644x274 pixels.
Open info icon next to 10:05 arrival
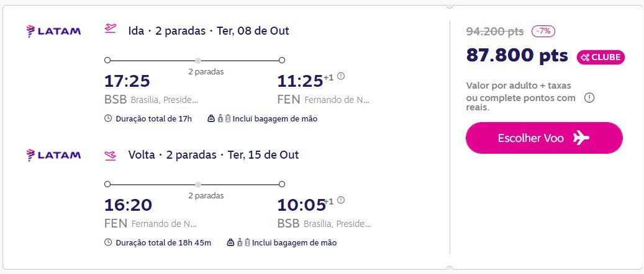[x=341, y=200]
